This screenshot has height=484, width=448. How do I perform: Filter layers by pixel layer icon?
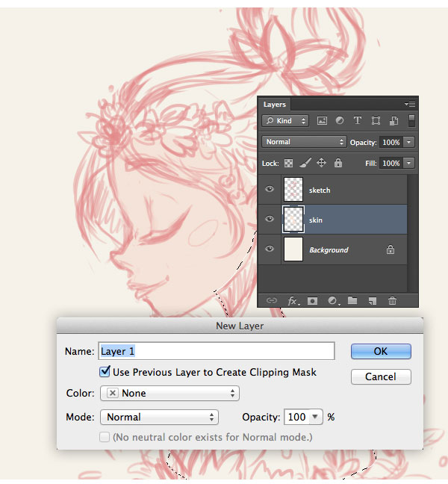(322, 121)
